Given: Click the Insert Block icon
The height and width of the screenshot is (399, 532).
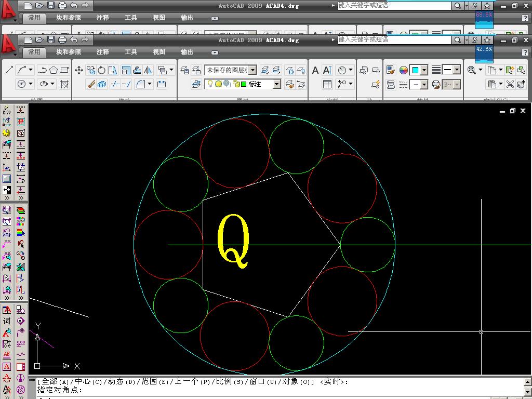Looking at the screenshot, I should tap(364, 70).
